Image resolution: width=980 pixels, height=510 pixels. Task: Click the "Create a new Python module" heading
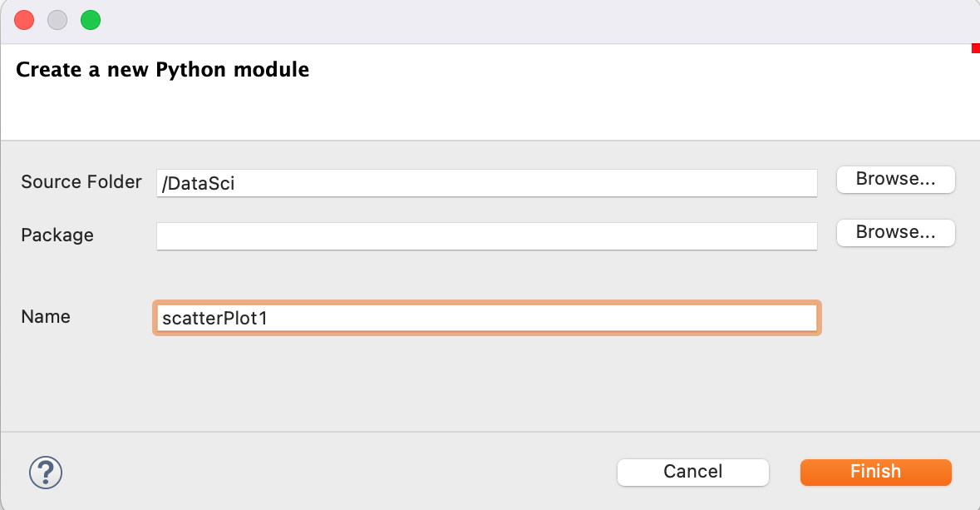[162, 70]
